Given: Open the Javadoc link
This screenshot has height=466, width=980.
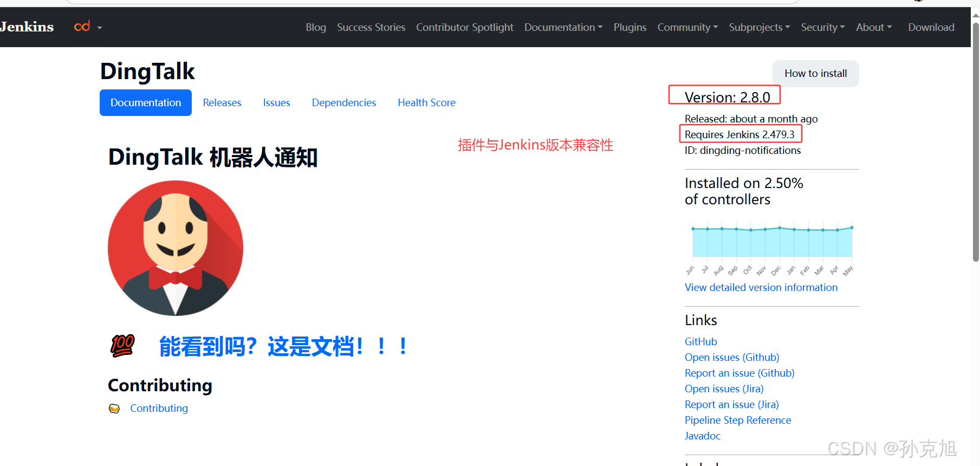Looking at the screenshot, I should click(703, 436).
